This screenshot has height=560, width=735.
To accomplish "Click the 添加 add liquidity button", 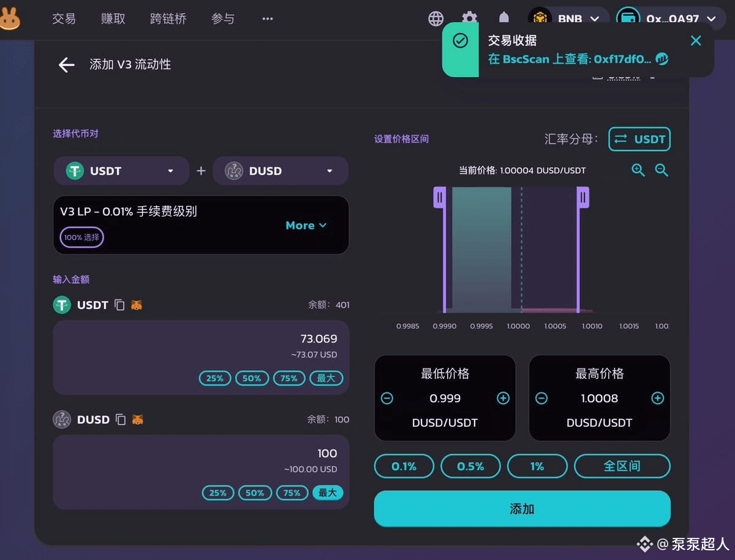I will click(521, 509).
